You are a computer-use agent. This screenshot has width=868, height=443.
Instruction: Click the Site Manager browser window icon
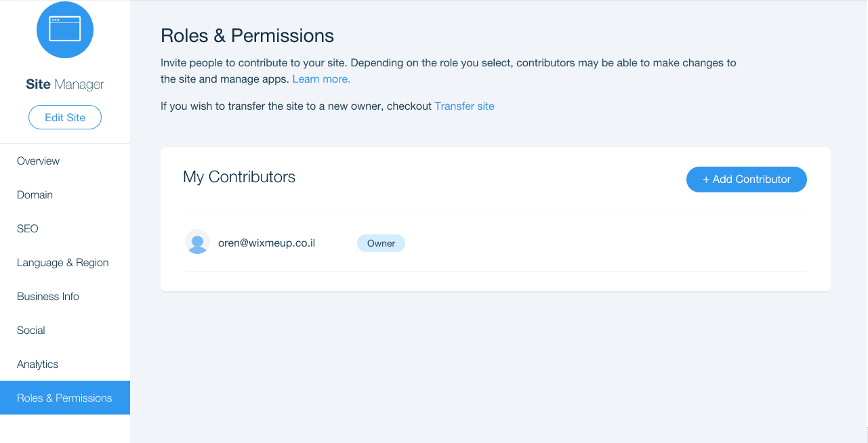65,30
